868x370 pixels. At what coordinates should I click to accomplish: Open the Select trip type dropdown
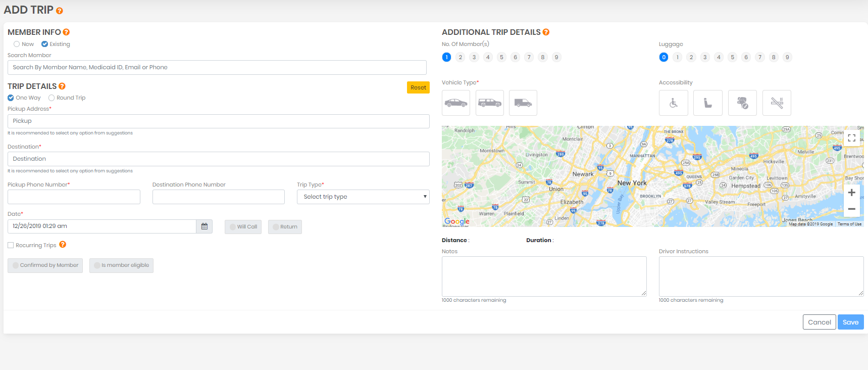[363, 197]
